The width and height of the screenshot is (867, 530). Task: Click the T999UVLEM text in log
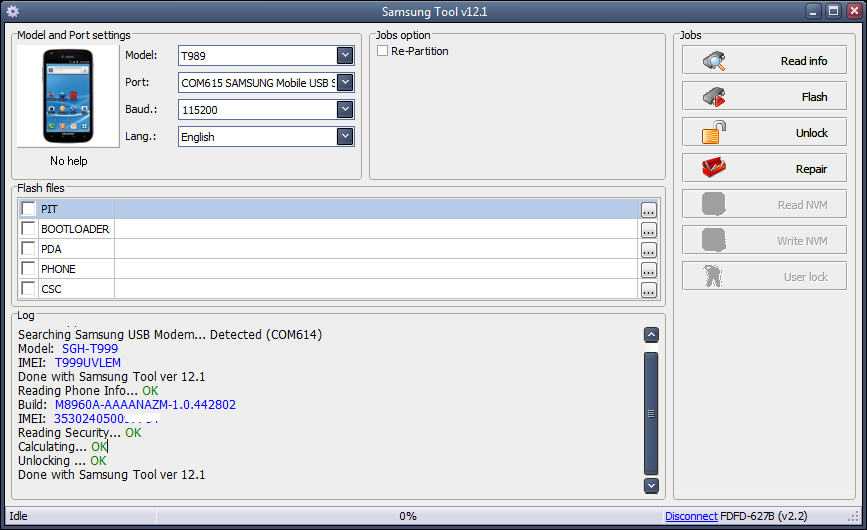click(87, 363)
